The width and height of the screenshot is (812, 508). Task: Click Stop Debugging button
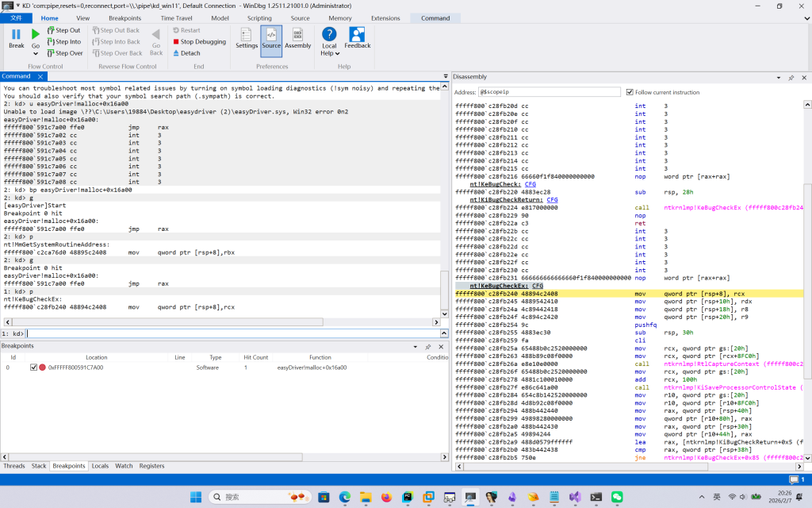199,42
